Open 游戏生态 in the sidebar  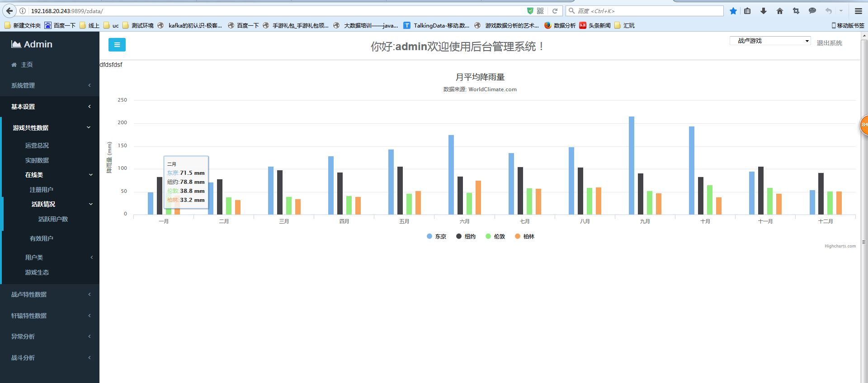click(x=37, y=272)
